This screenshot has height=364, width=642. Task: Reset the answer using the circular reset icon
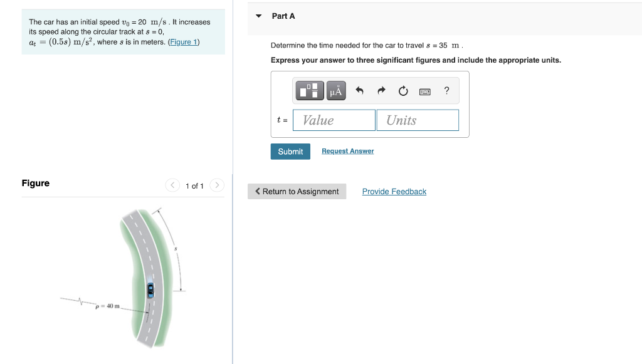click(403, 90)
